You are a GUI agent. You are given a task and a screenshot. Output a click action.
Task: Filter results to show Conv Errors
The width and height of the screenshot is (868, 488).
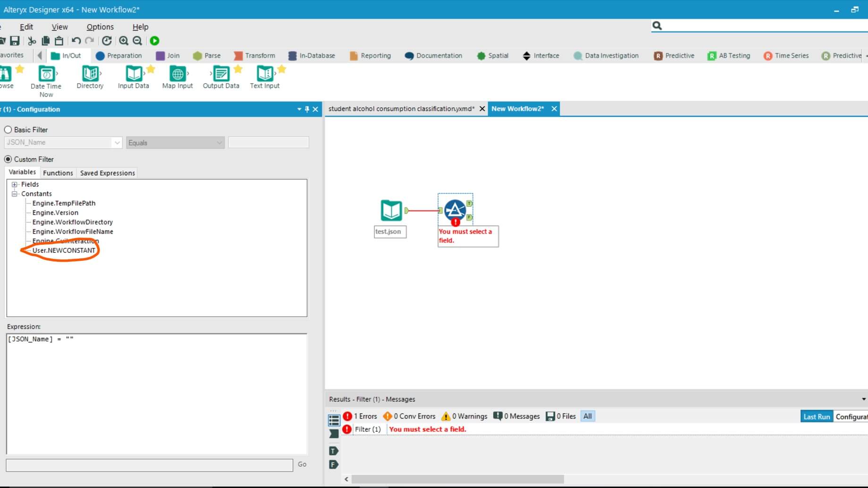409,416
